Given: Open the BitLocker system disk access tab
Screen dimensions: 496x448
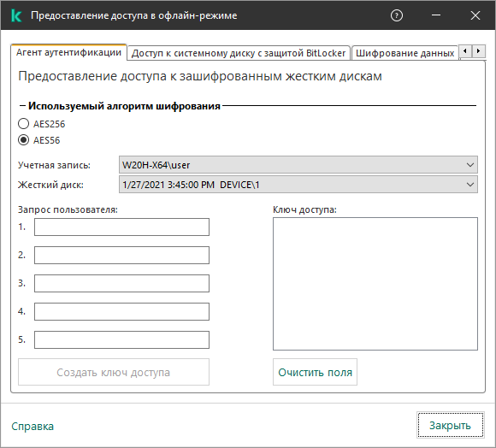Looking at the screenshot, I should point(239,53).
